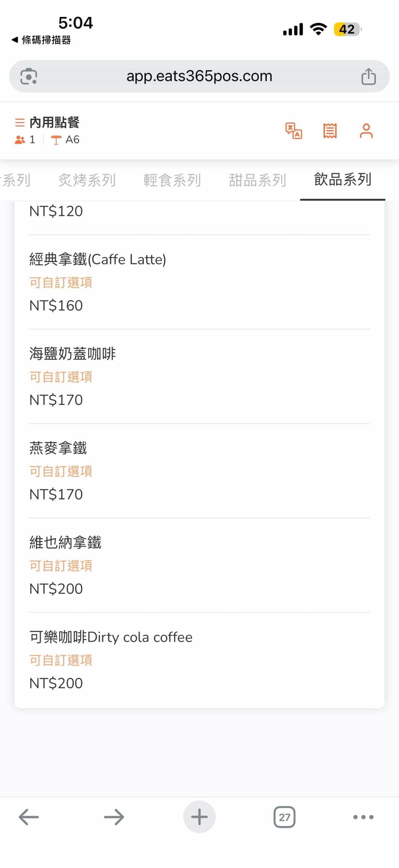Show the 27 open tabs switcher
Screen dimensions: 399x868
tap(285, 817)
